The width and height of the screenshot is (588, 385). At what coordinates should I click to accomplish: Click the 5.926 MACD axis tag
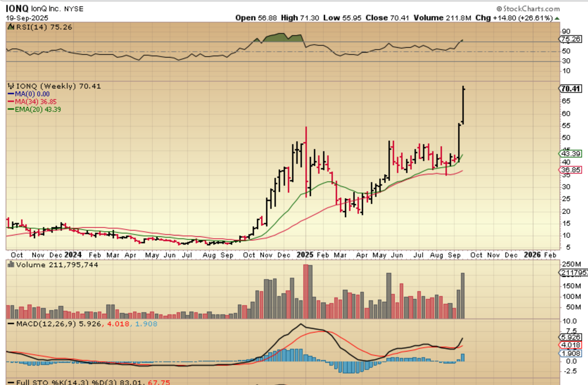pos(570,337)
